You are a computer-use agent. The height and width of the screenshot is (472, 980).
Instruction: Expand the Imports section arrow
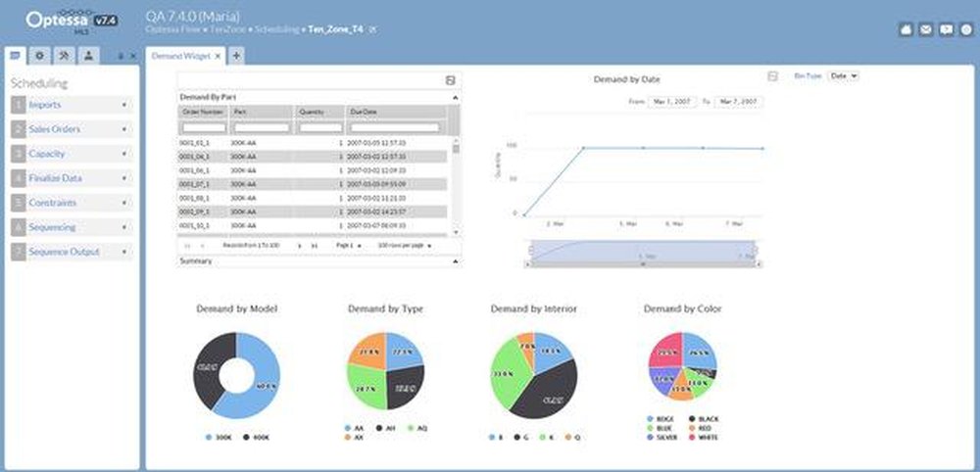(124, 105)
